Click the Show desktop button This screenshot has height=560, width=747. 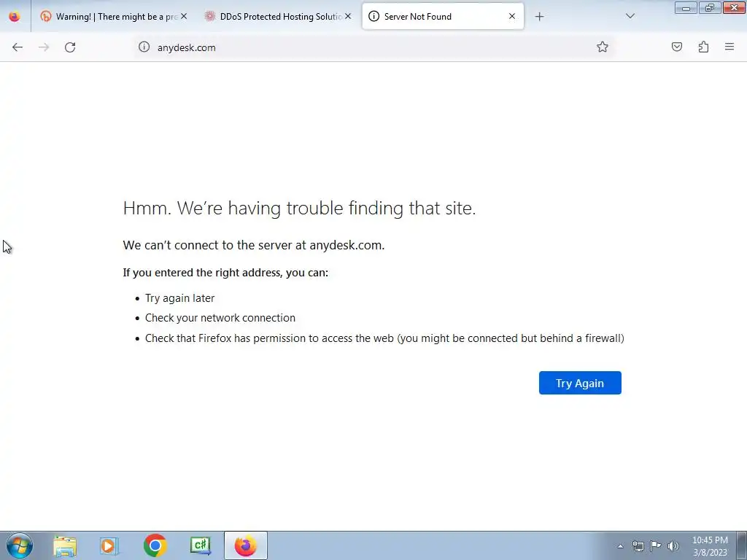(x=742, y=546)
